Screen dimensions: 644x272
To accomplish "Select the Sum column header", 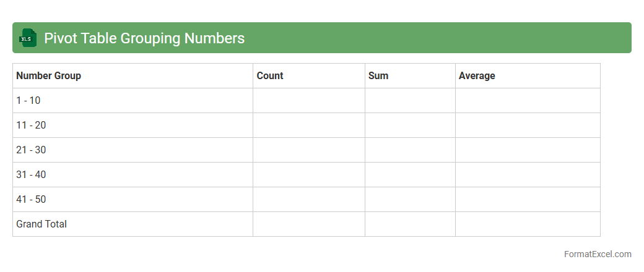I will coord(378,75).
